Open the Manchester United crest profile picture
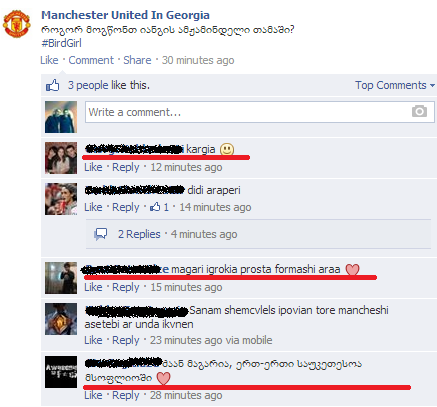The height and width of the screenshot is (407, 437). coord(16,24)
